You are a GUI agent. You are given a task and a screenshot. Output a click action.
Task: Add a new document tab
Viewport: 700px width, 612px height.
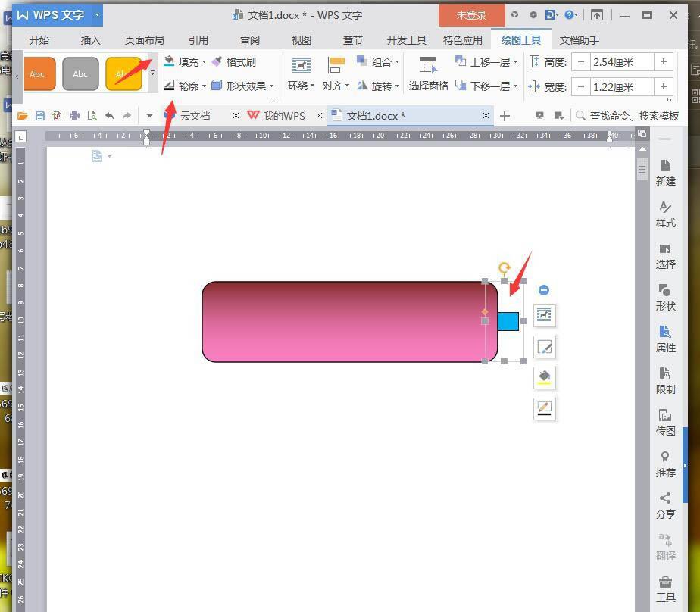[x=505, y=116]
